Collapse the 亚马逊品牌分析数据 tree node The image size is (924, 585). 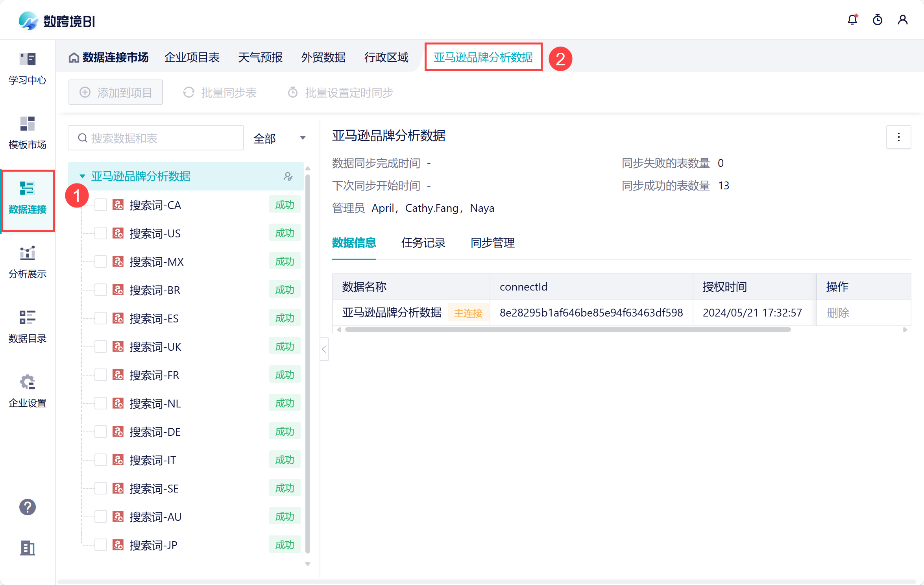click(82, 176)
